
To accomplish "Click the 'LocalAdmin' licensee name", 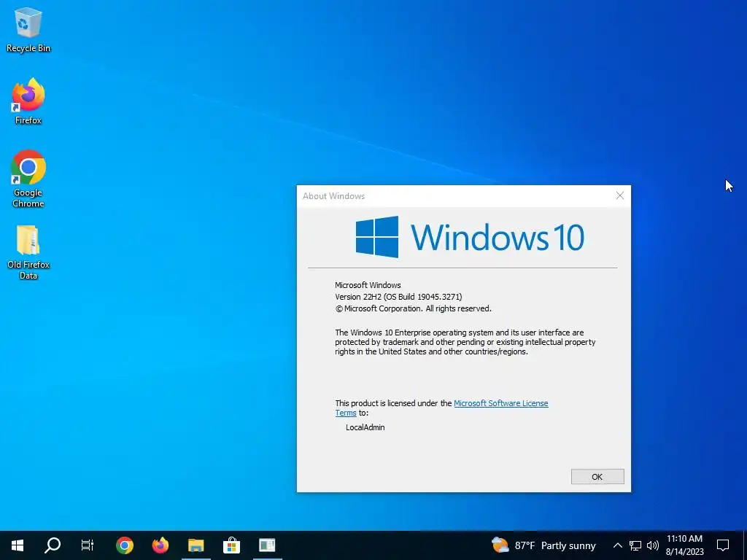I will (365, 427).
